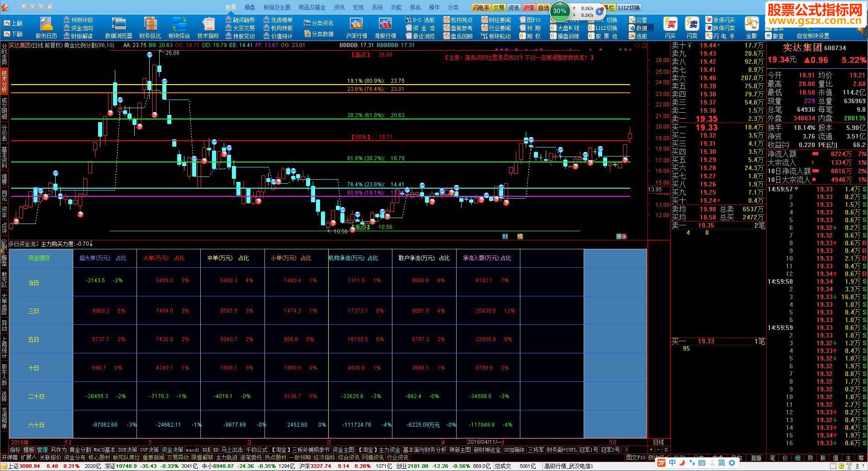Open 融资融券 margin trading
868x471 pixels.
[241, 20]
